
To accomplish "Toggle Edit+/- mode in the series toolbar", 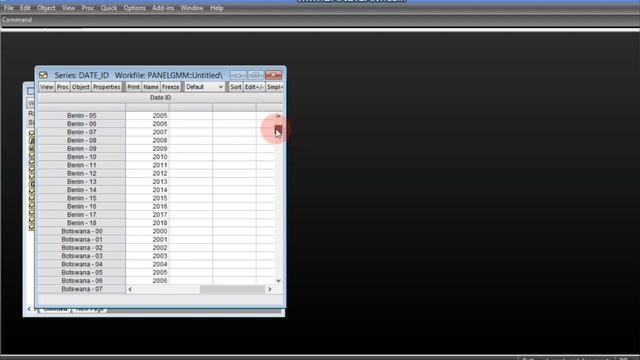I will (254, 87).
